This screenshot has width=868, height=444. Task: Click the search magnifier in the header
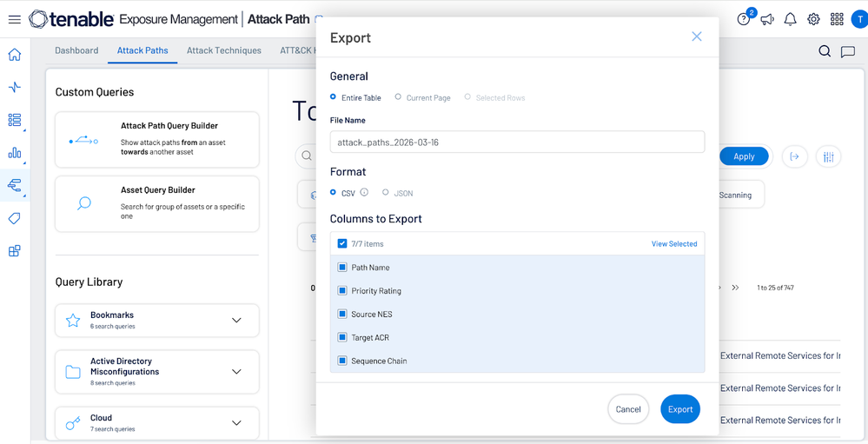pyautogui.click(x=825, y=51)
